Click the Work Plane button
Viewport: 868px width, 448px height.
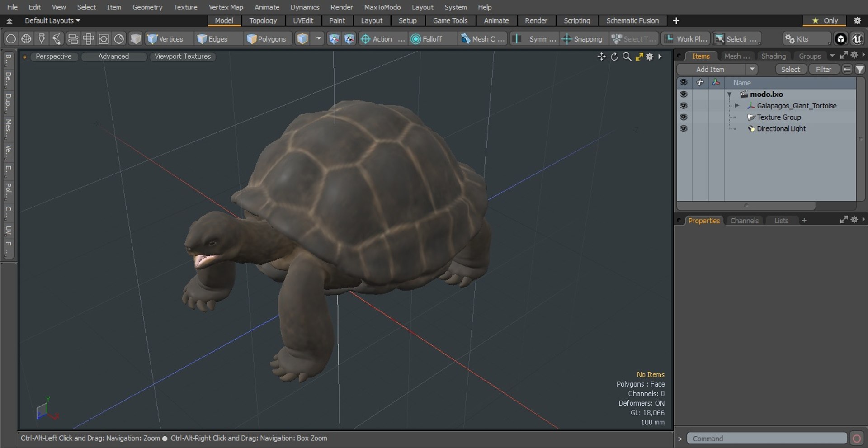coord(686,39)
